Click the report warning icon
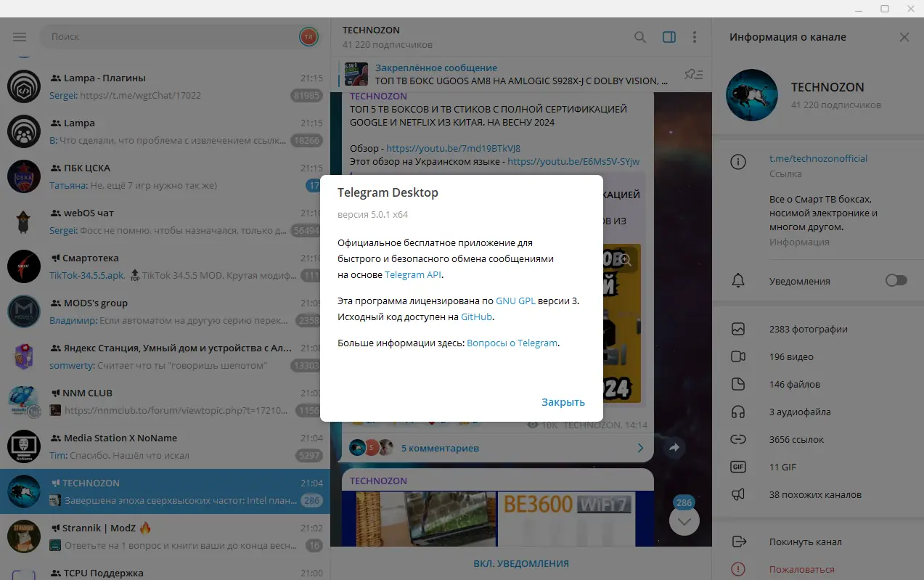This screenshot has height=580, width=924. (x=738, y=569)
